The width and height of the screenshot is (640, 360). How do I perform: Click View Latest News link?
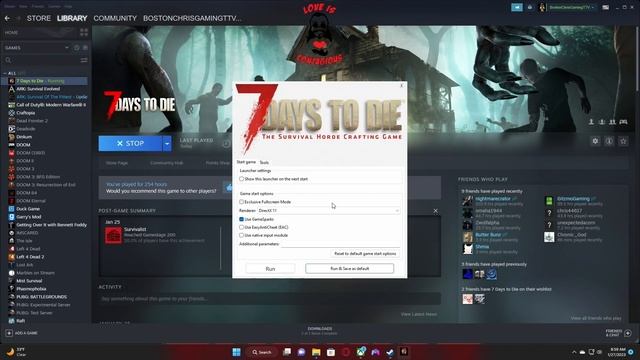pyautogui.click(x=419, y=314)
